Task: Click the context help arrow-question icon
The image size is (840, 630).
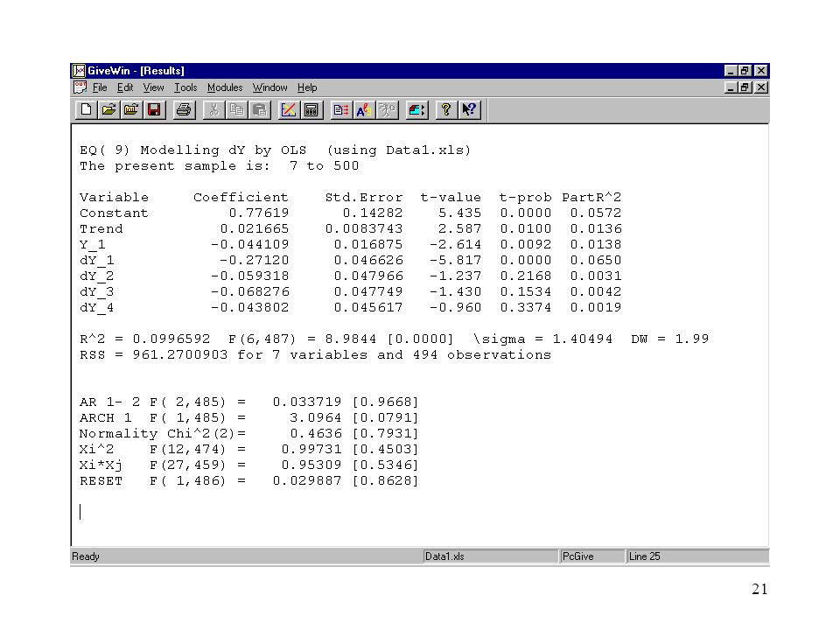Action: (x=469, y=110)
